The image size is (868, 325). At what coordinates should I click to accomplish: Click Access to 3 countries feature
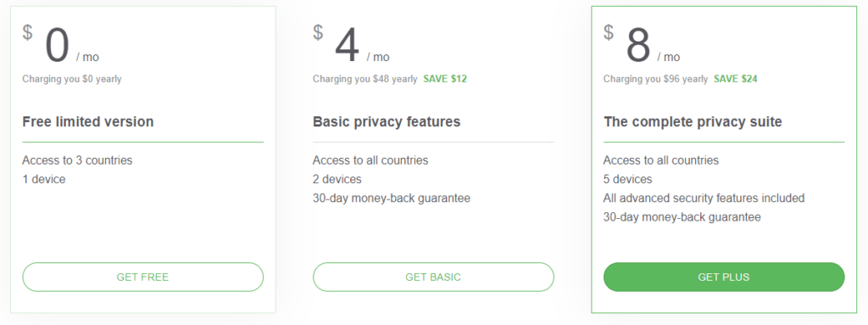click(77, 160)
